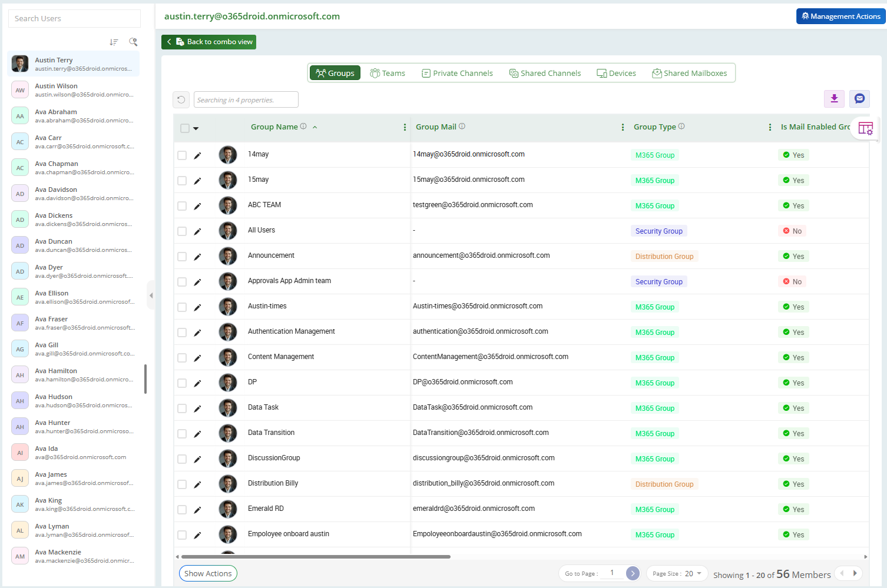Click the edit pencil for the 14may group
The image size is (887, 588).
(197, 155)
